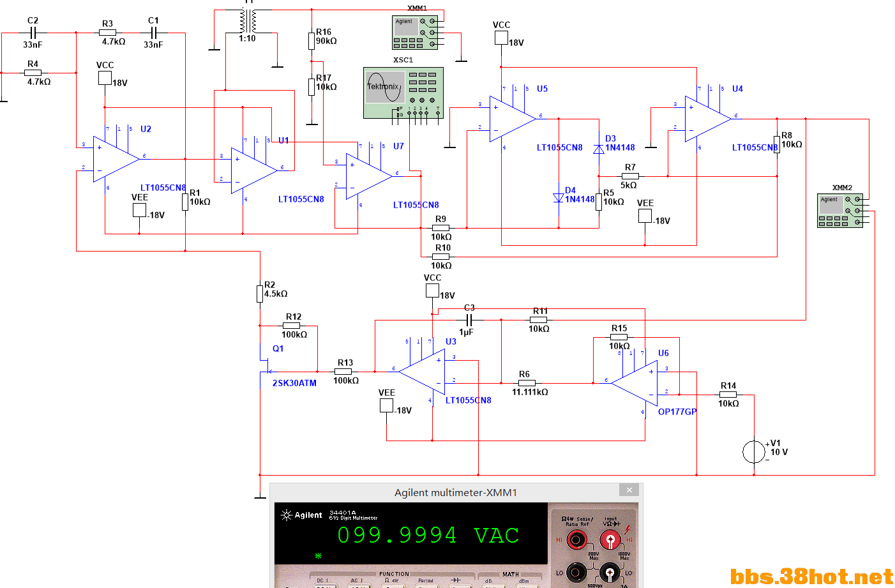Select resistor R8 symbol

(x=777, y=144)
